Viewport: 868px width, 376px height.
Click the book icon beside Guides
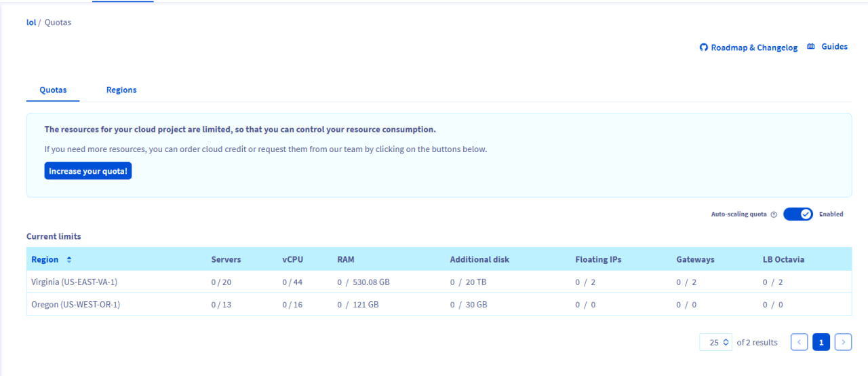pyautogui.click(x=811, y=47)
